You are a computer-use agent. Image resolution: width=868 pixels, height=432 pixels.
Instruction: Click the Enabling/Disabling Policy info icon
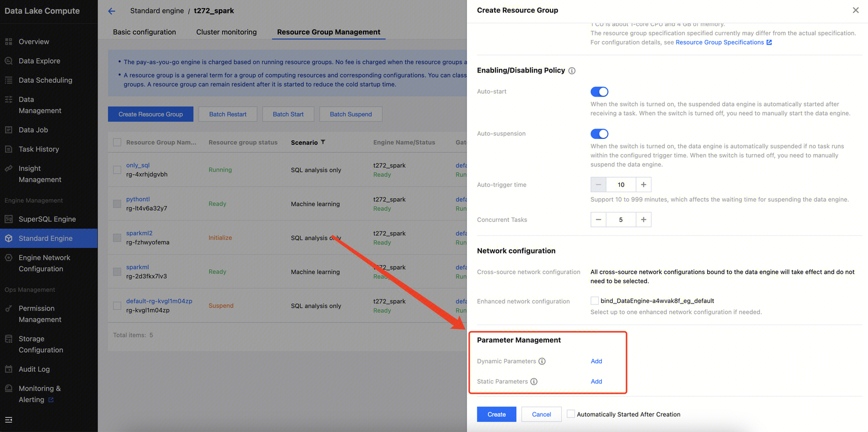click(572, 71)
